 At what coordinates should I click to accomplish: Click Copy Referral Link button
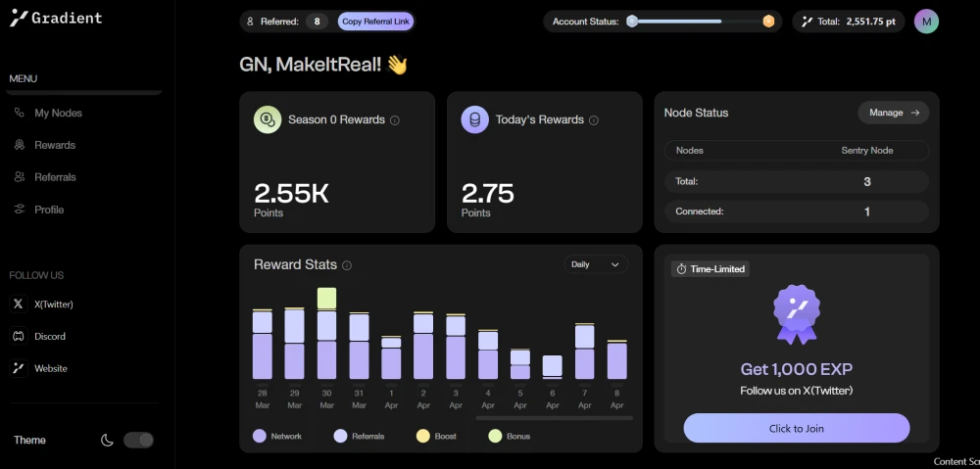click(375, 22)
